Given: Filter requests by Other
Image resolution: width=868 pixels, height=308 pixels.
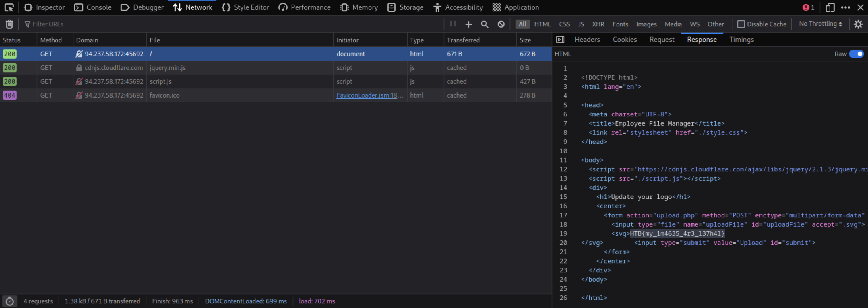Looking at the screenshot, I should click(x=715, y=24).
